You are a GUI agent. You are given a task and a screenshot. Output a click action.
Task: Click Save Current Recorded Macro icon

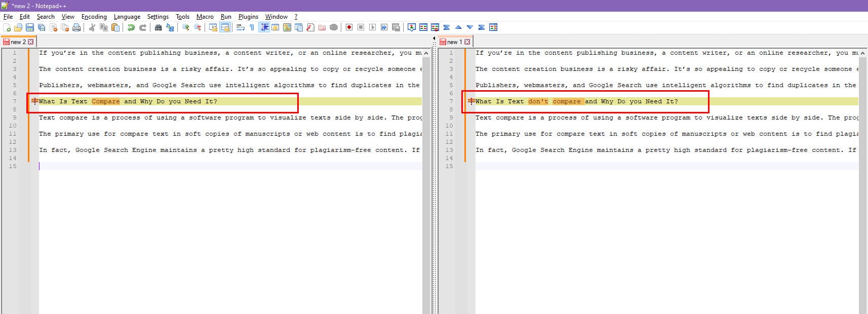(396, 27)
